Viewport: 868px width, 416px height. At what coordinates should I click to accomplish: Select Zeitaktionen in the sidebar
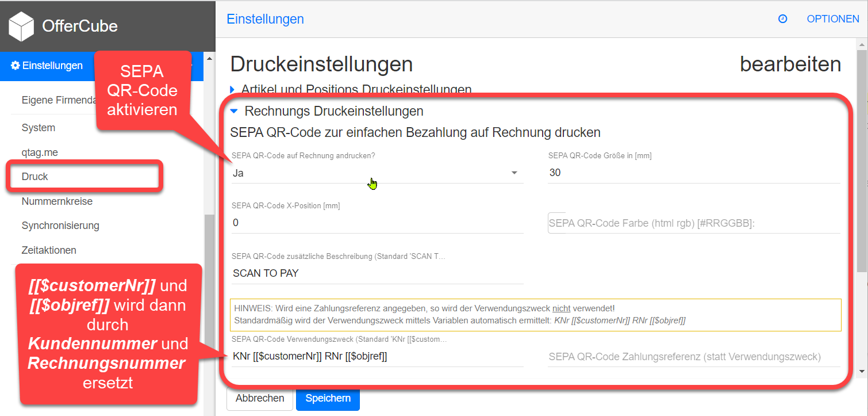(x=49, y=250)
